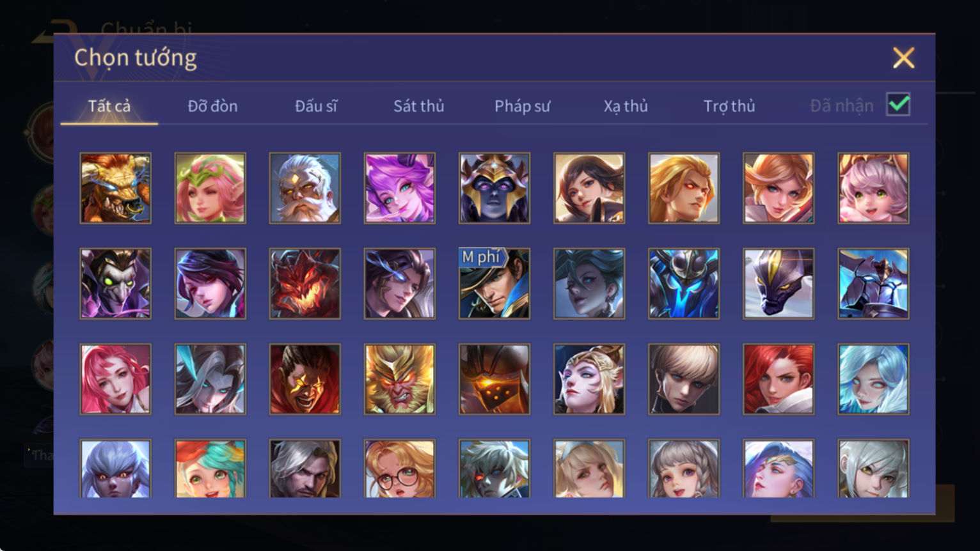This screenshot has height=551, width=980.
Task: Filter heroes by "Xạ thủ"
Action: [626, 106]
